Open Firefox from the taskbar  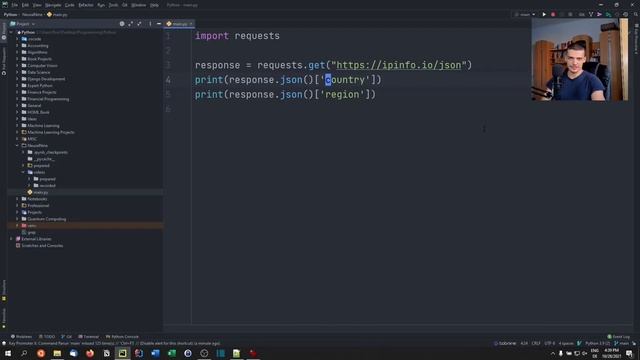(x=90, y=353)
